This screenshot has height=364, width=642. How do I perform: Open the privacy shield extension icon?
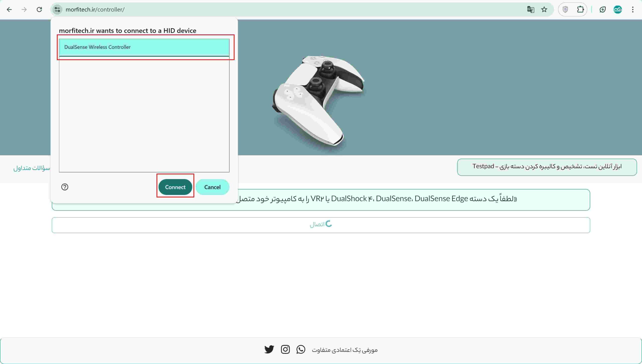tap(566, 10)
